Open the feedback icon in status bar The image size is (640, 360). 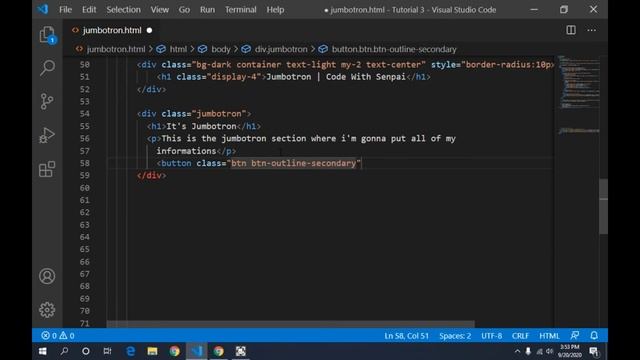575,336
